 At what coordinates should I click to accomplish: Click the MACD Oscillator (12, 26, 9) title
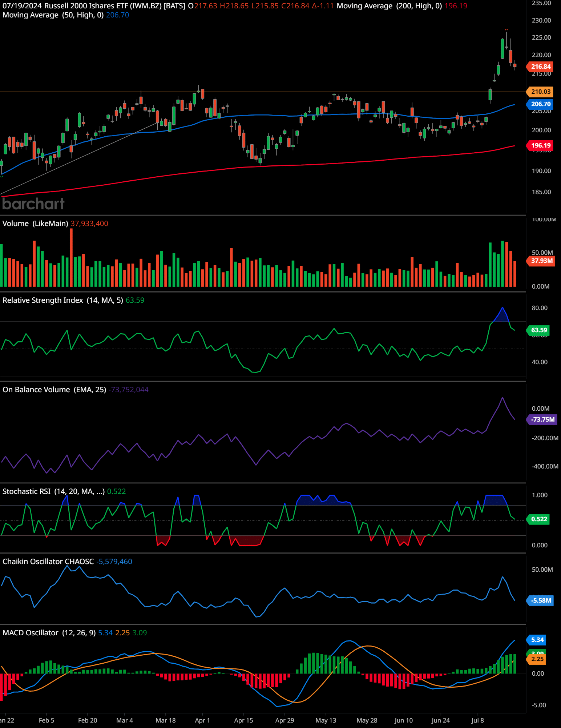49,633
